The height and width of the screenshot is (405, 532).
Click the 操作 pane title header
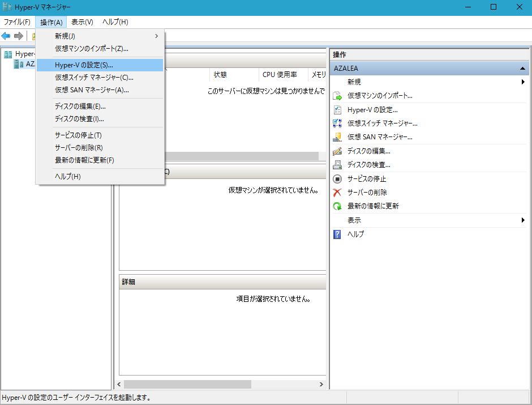[x=429, y=54]
